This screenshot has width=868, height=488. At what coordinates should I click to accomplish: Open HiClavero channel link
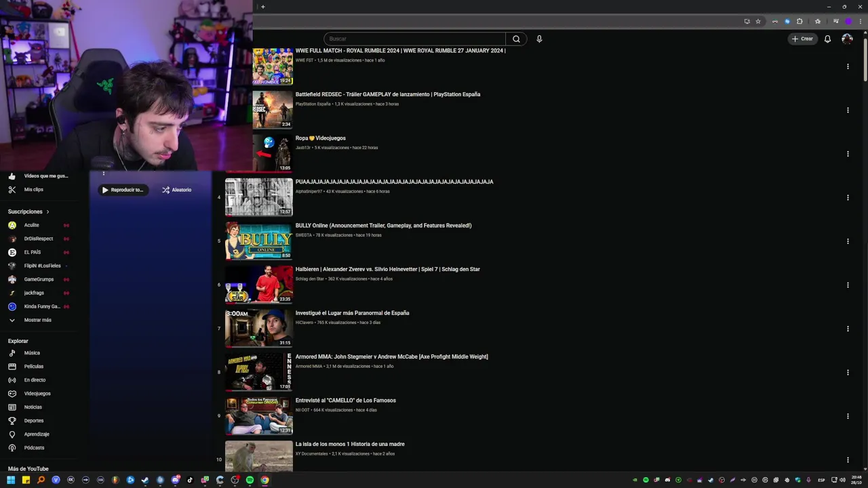pos(304,323)
